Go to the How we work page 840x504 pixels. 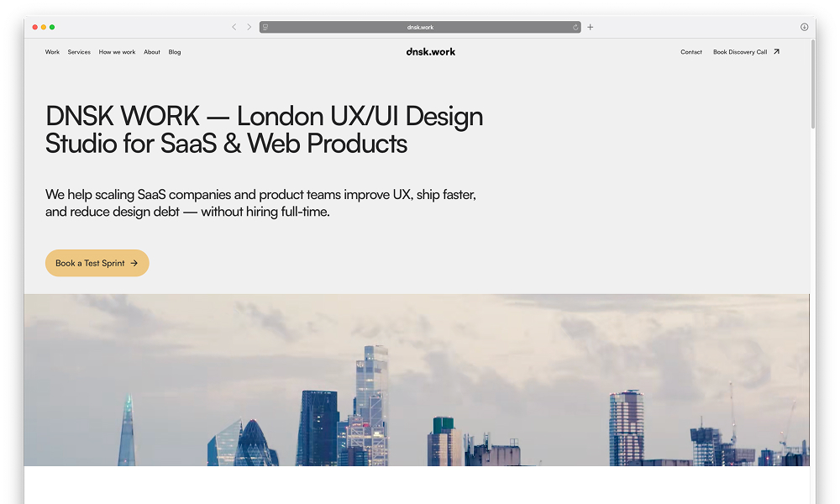pos(117,52)
